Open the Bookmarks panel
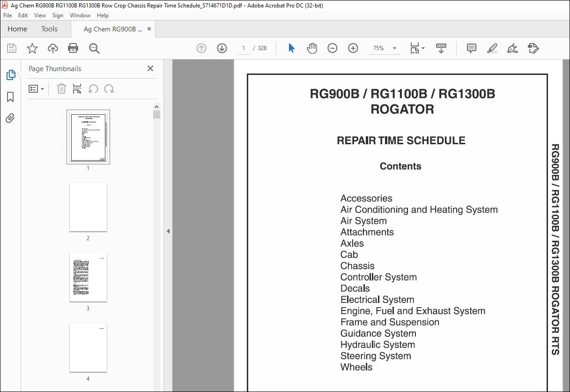 pos(10,97)
